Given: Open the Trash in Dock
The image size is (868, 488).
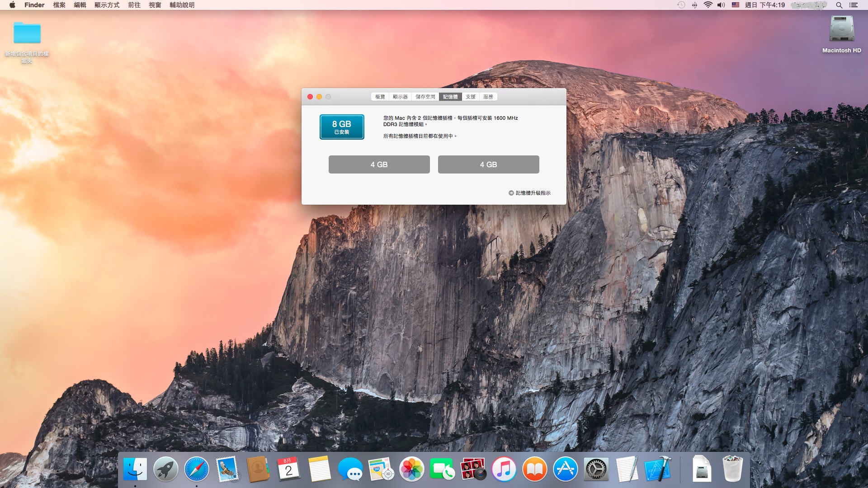Looking at the screenshot, I should tap(732, 469).
